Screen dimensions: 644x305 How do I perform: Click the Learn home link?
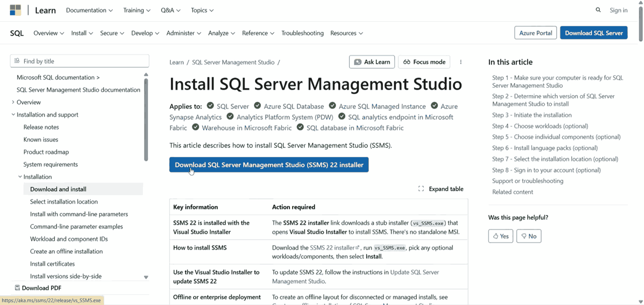45,10
